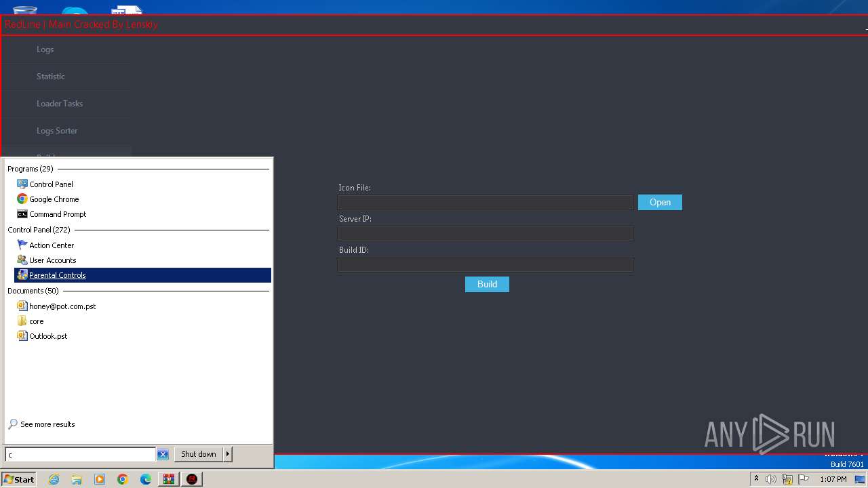Open the volume control tray icon

click(771, 479)
